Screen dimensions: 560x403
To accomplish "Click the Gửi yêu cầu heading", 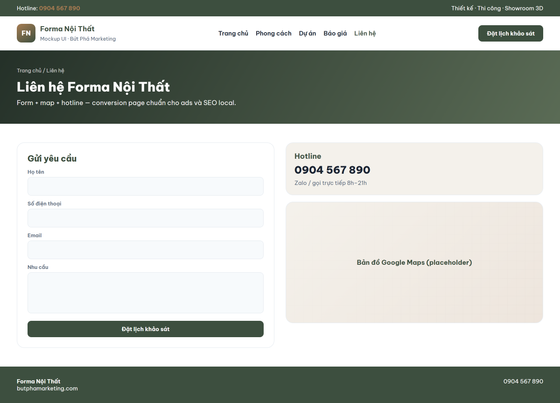I will (52, 158).
